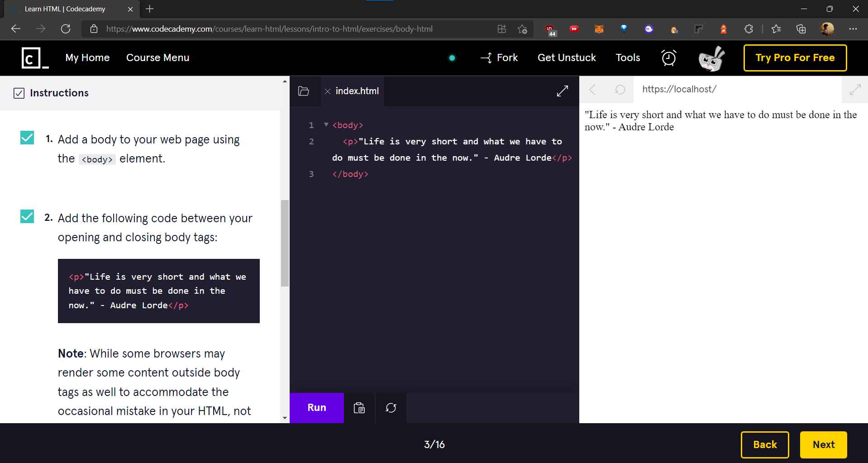Open the Course Menu
868x463 pixels.
tap(157, 57)
